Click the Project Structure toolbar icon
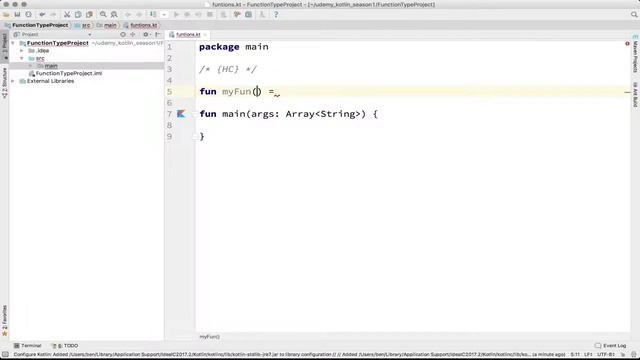The image size is (640, 360). pyautogui.click(x=249, y=15)
